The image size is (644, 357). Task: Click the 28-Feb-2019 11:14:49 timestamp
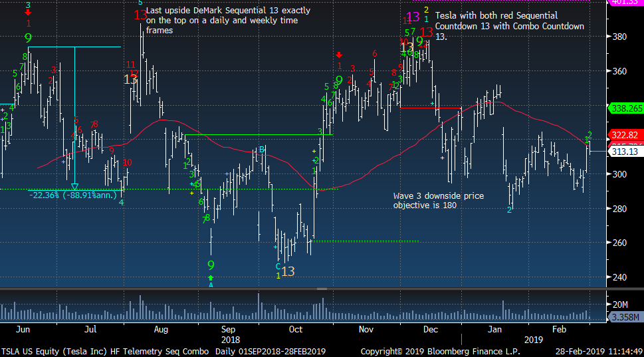pyautogui.click(x=599, y=351)
